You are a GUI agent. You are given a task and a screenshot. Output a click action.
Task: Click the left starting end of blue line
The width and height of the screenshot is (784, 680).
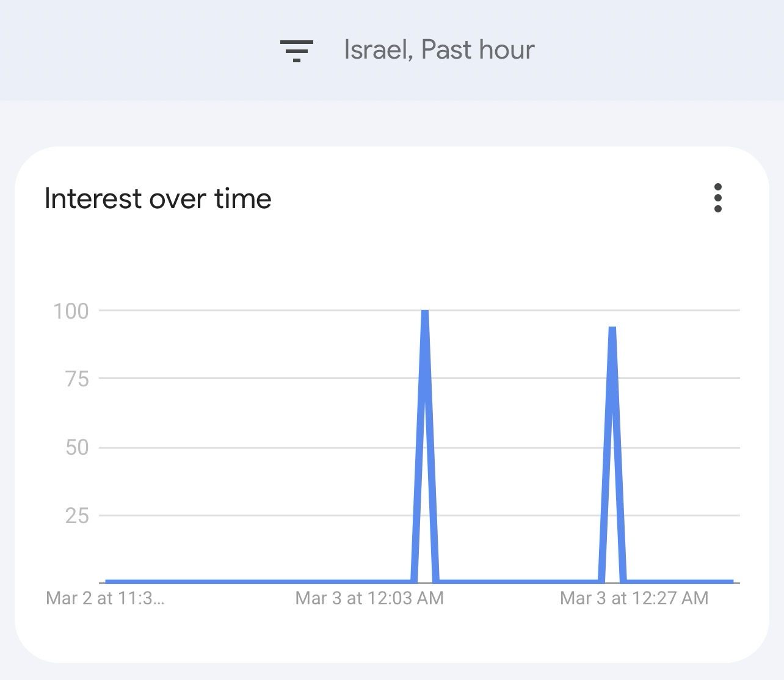point(107,581)
